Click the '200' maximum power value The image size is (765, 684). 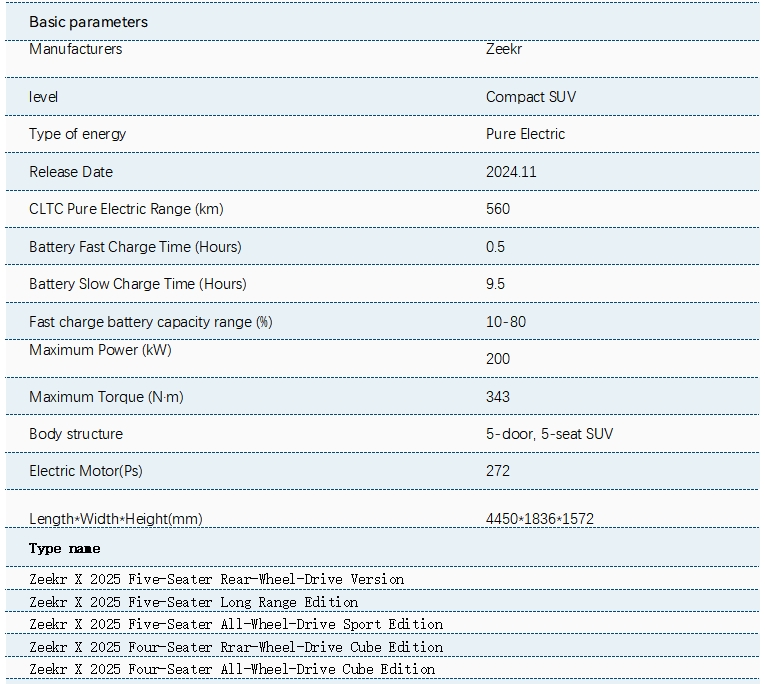[498, 359]
